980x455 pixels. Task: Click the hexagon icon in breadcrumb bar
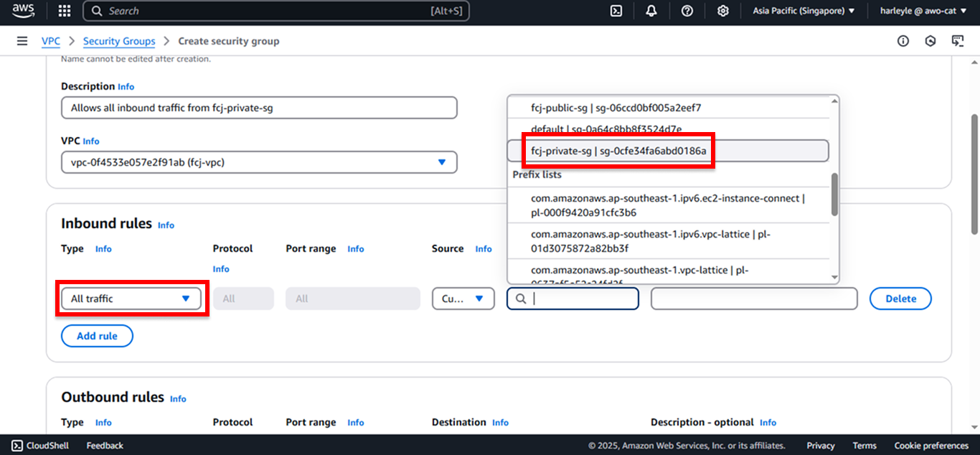point(930,41)
